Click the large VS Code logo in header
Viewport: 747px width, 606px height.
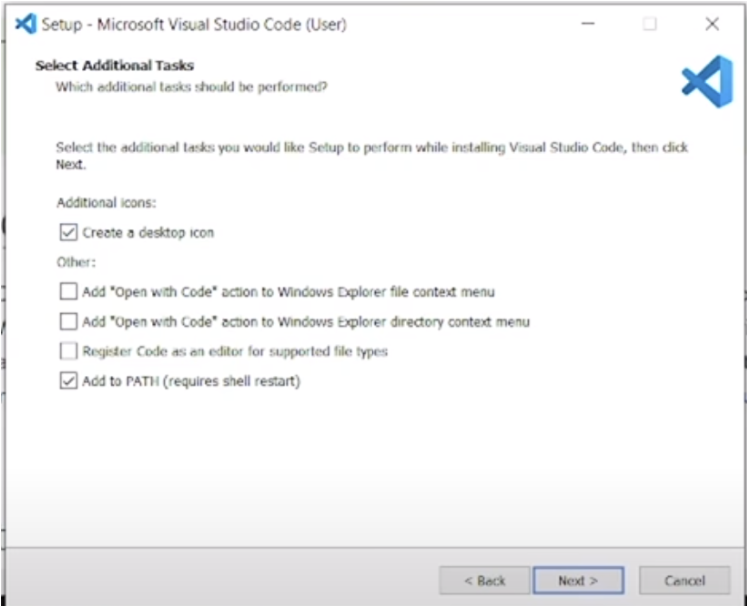click(x=707, y=82)
